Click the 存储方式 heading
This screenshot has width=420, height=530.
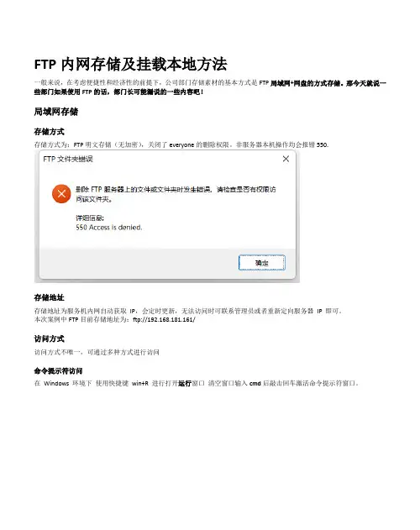[49, 132]
